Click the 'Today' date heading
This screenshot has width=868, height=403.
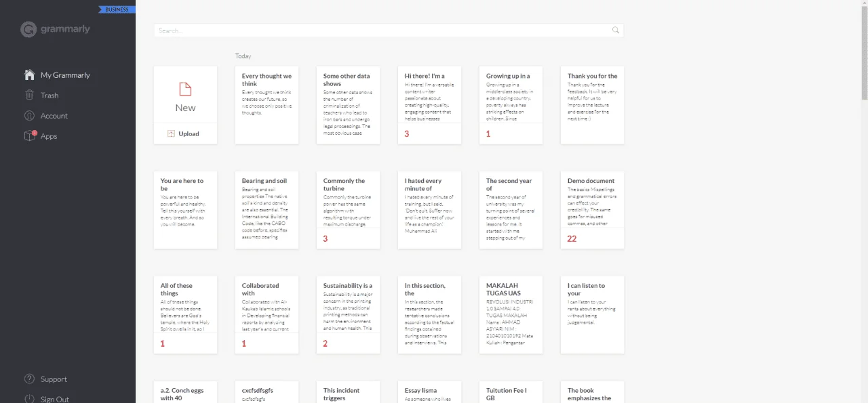[243, 56]
